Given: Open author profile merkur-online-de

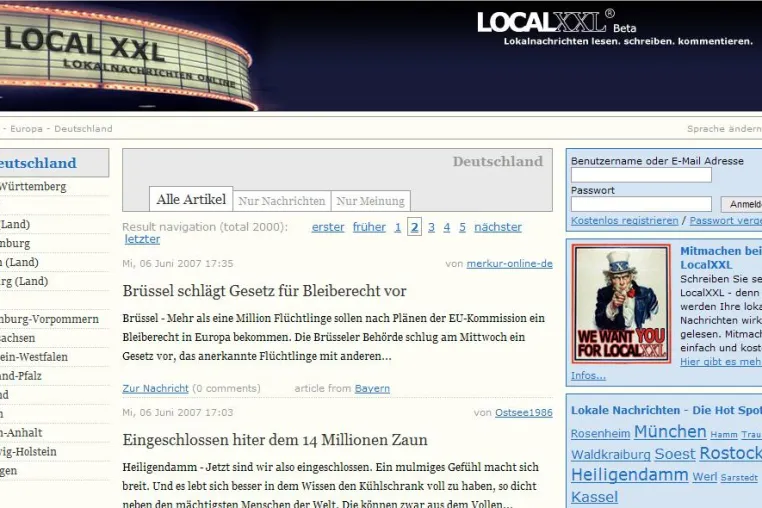Looking at the screenshot, I should pyautogui.click(x=509, y=263).
